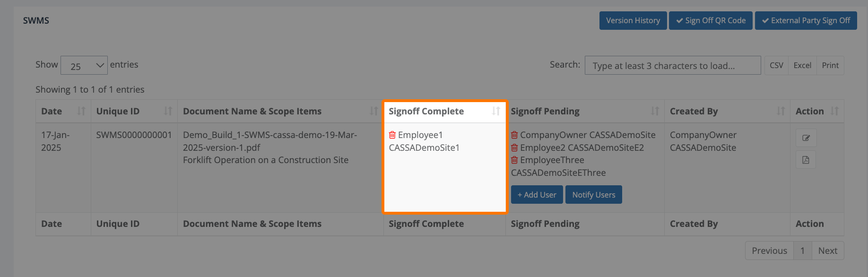Viewport: 868px width, 277px height.
Task: Focus the Search input field
Action: 672,66
